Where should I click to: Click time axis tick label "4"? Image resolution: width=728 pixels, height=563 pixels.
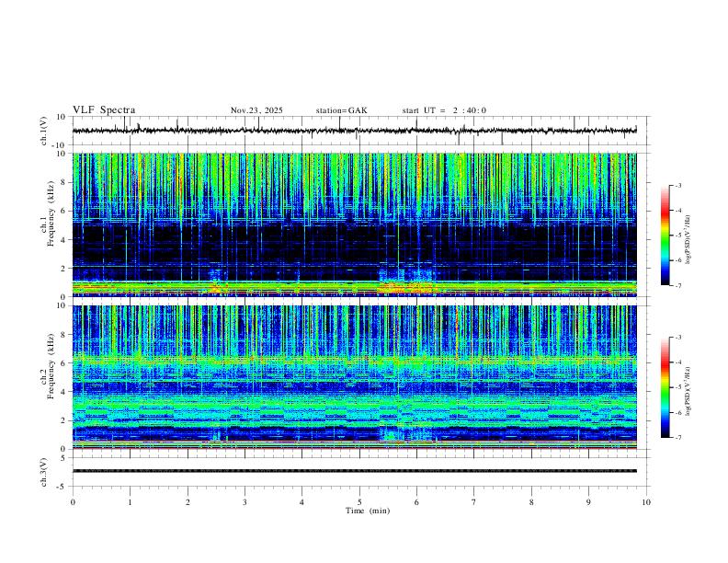[x=301, y=502]
